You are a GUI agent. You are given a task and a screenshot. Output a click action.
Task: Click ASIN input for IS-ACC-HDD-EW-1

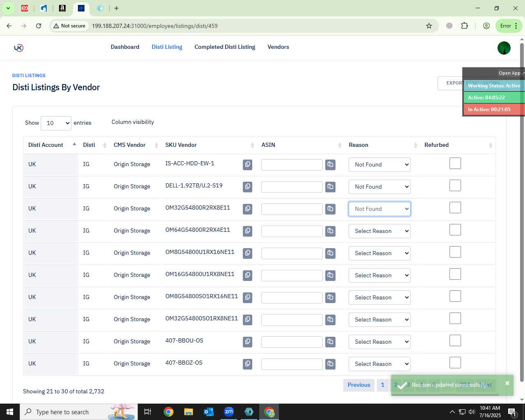(292, 165)
